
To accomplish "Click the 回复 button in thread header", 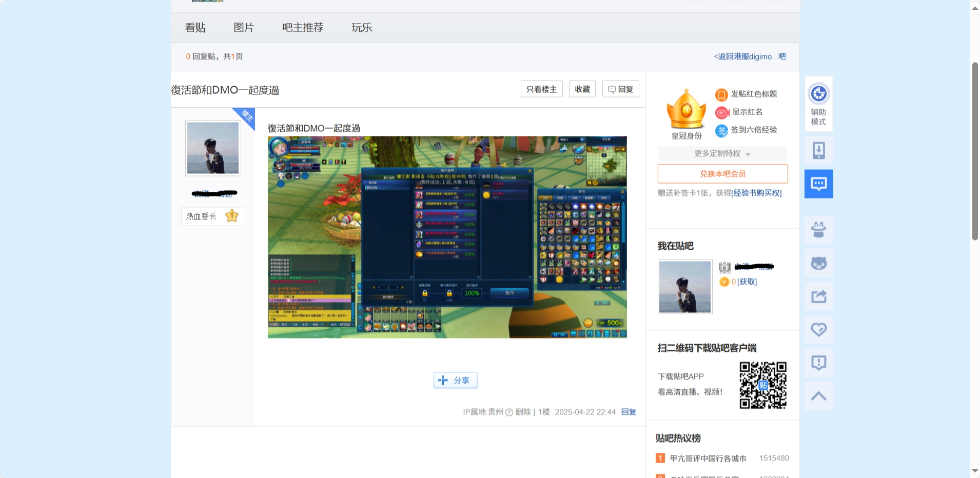I will (x=621, y=89).
